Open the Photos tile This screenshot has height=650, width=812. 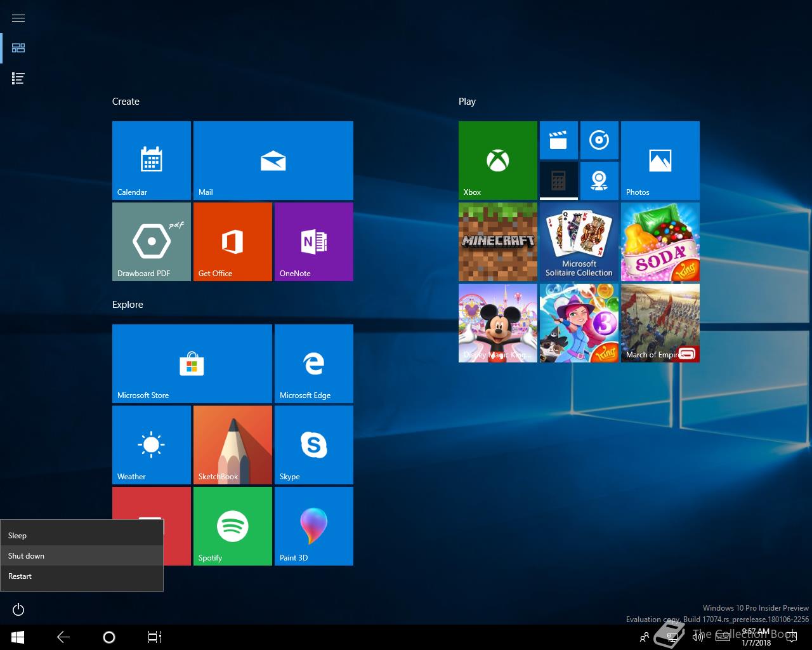660,161
